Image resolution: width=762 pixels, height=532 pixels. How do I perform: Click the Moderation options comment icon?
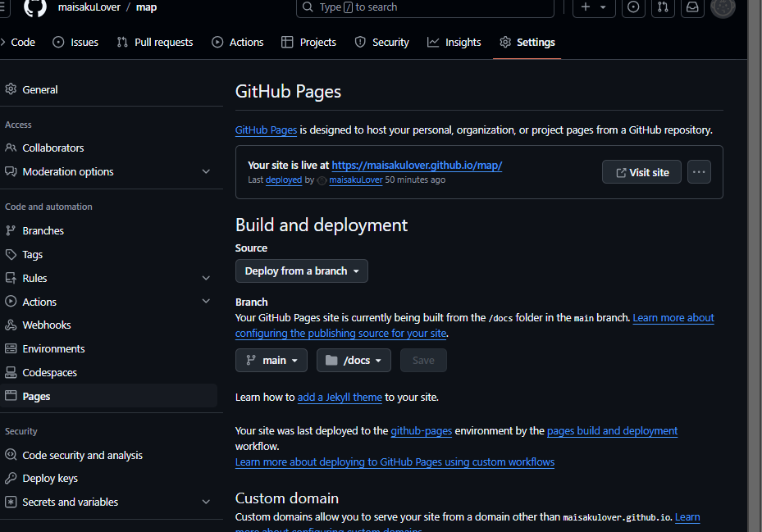click(11, 171)
